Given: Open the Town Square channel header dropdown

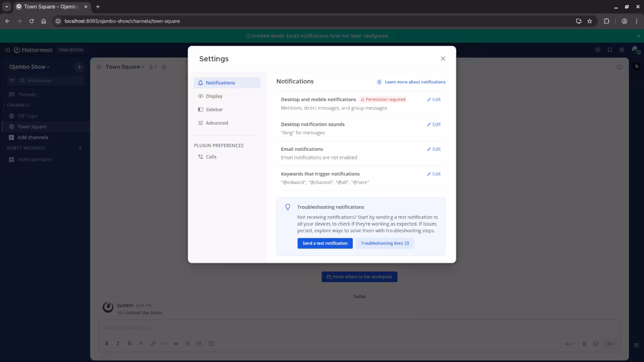Looking at the screenshot, I should point(125,67).
